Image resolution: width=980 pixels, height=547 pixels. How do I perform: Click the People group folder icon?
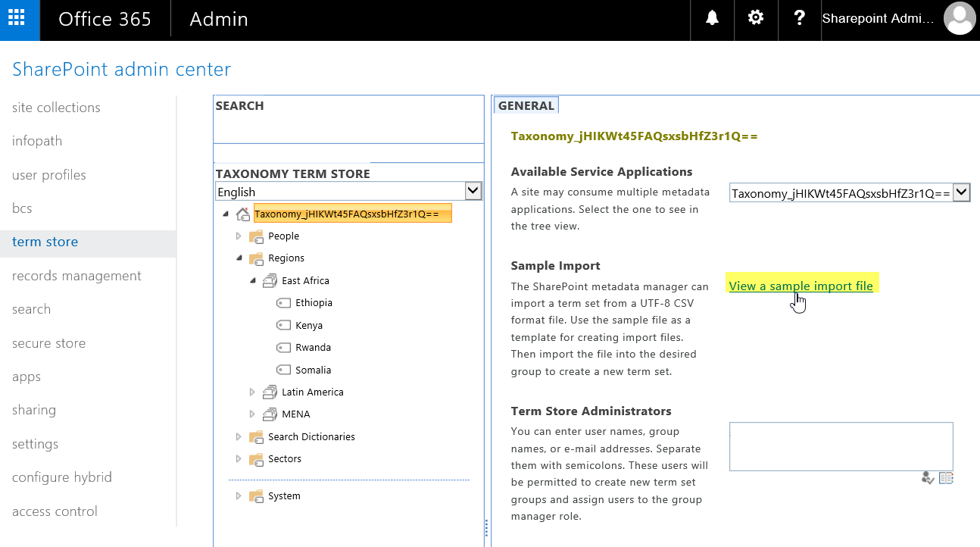(x=256, y=236)
